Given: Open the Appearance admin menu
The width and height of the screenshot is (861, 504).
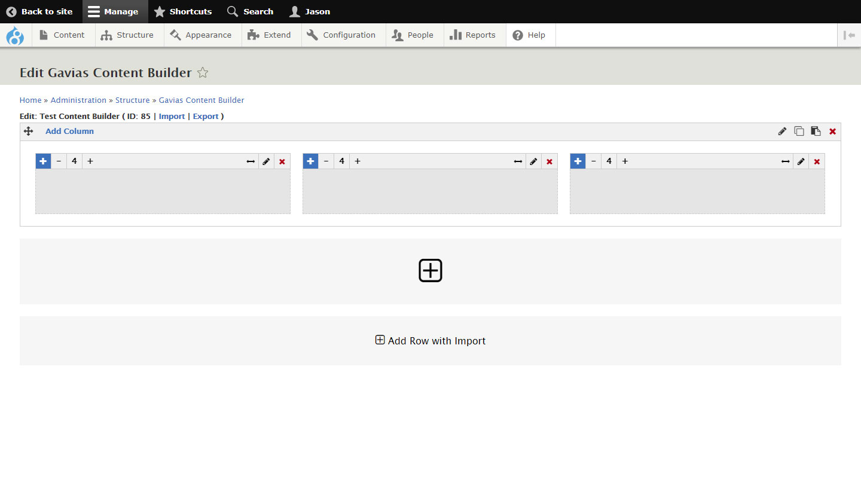Looking at the screenshot, I should 201,35.
